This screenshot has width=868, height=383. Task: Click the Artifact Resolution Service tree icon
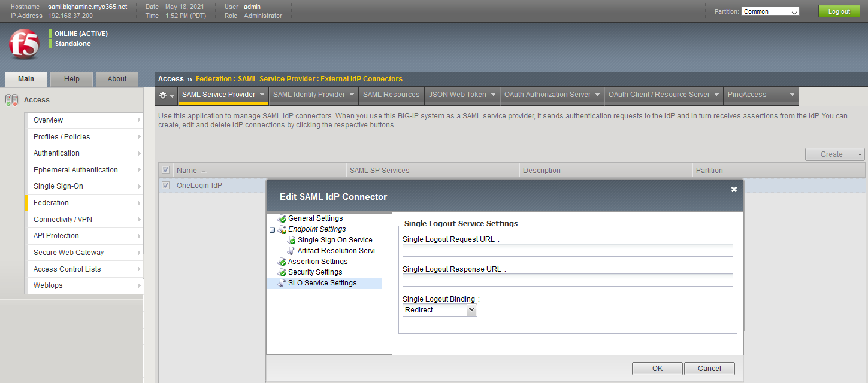click(292, 251)
